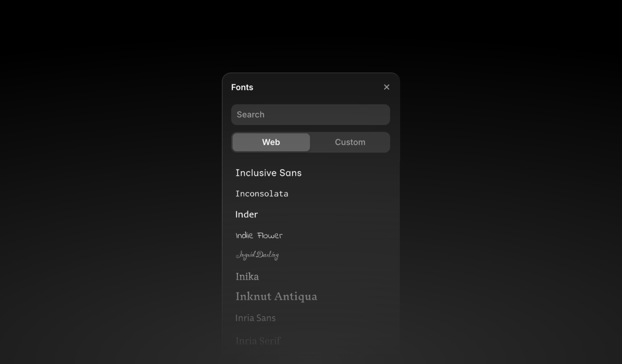This screenshot has width=622, height=364.
Task: Choose the monospace Inconsolata entry
Action: (262, 193)
